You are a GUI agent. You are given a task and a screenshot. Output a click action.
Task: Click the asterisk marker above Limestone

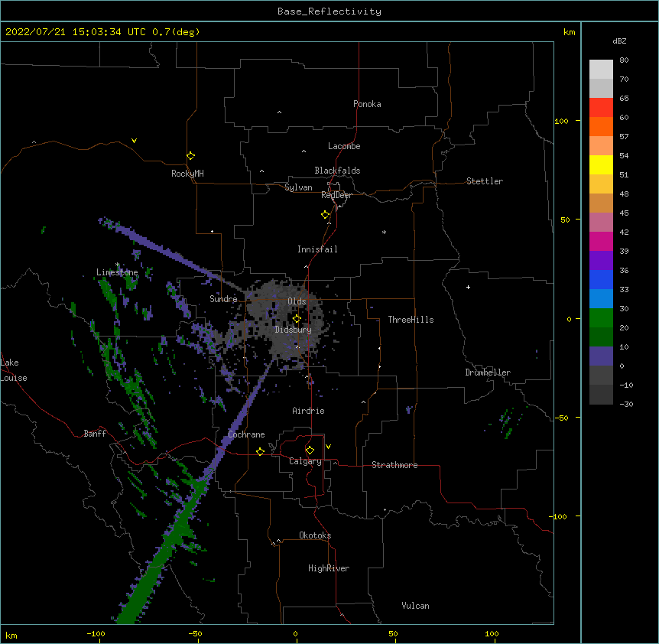[118, 265]
